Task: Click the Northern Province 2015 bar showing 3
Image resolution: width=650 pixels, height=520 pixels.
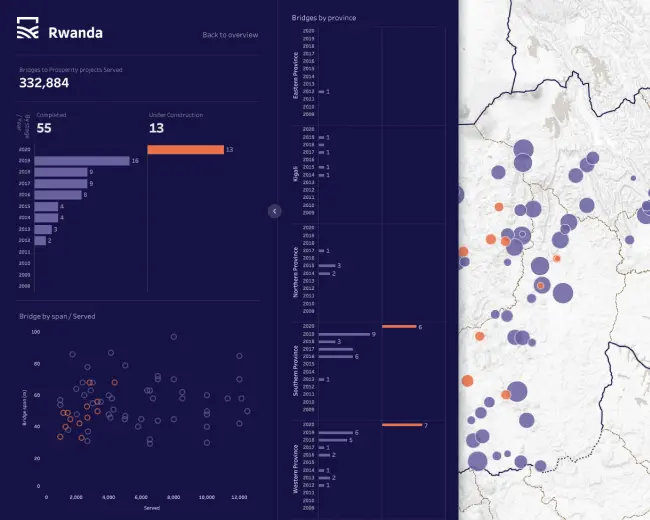Action: click(x=326, y=266)
